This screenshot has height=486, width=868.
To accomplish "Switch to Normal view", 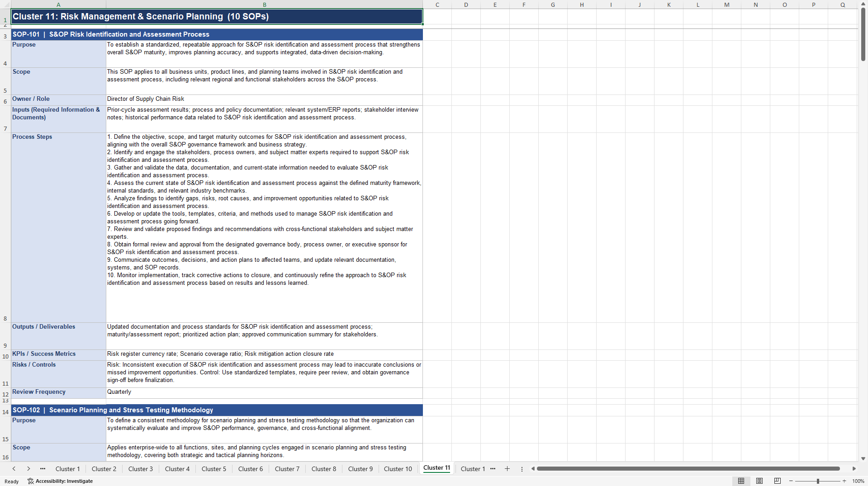I will [741, 481].
